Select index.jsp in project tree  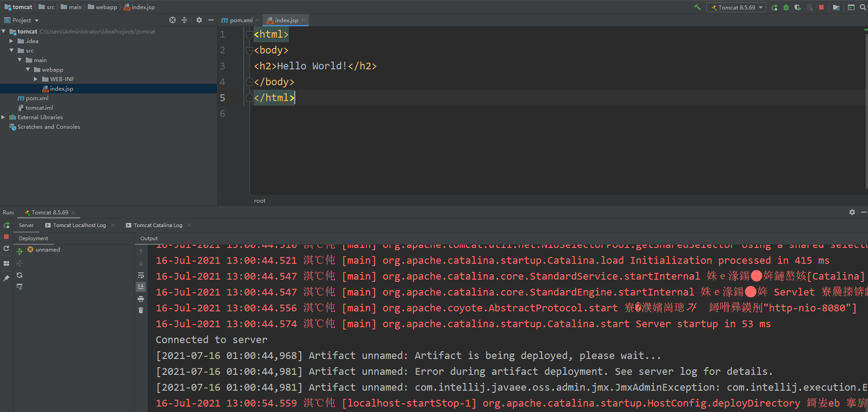point(62,88)
